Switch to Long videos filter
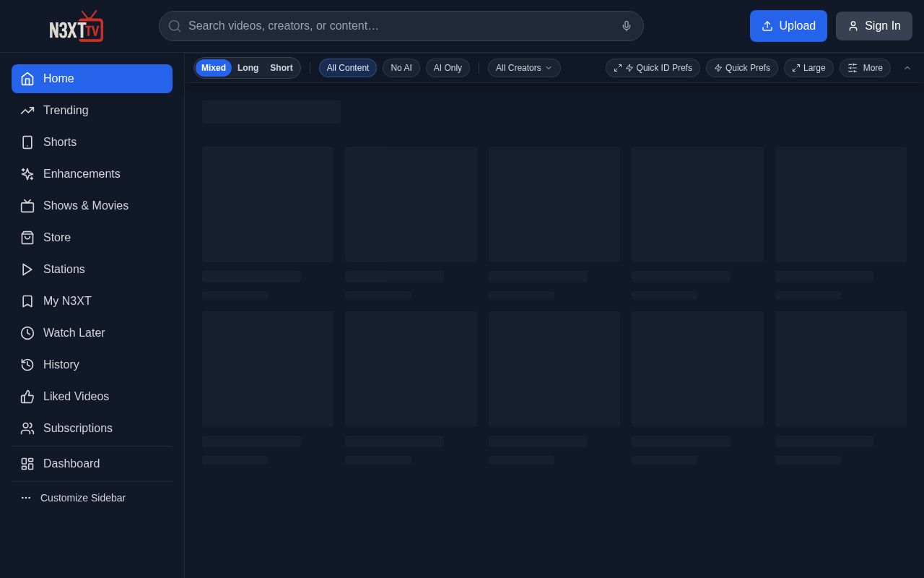 (x=248, y=68)
